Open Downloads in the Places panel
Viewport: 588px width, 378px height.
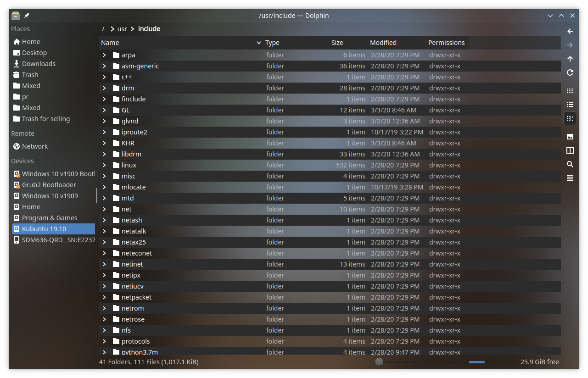34,64
